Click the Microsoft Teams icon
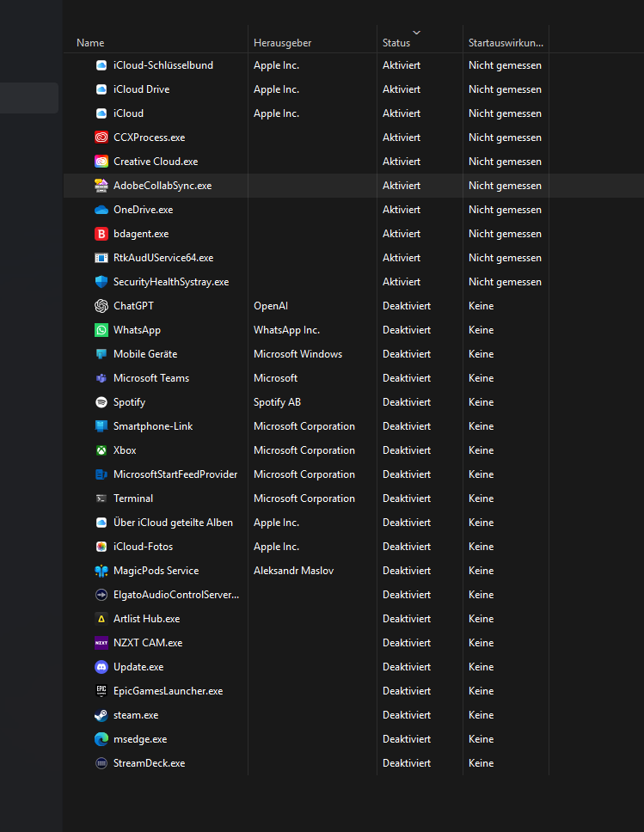The height and width of the screenshot is (832, 644). point(101,378)
